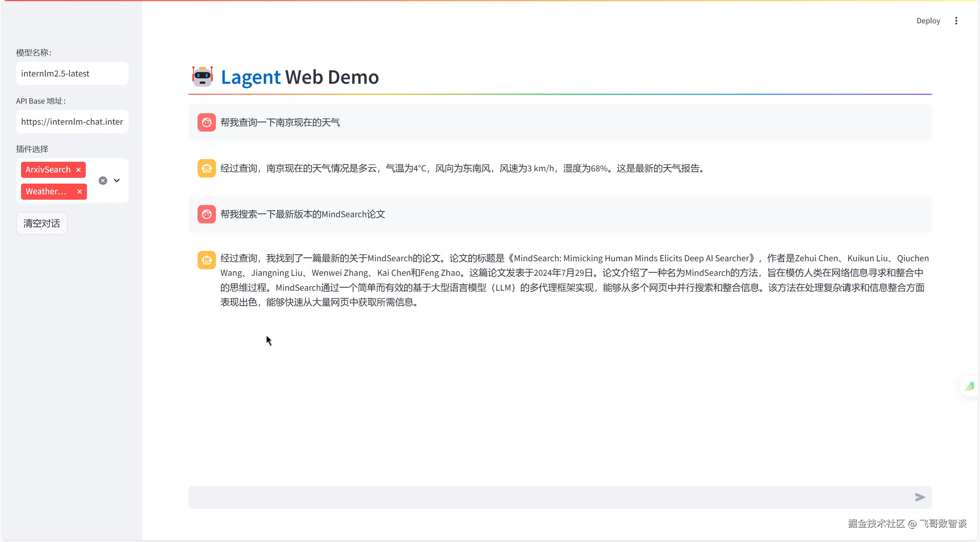This screenshot has width=980, height=542.
Task: Select the Weather plugin chip
Action: (46, 192)
